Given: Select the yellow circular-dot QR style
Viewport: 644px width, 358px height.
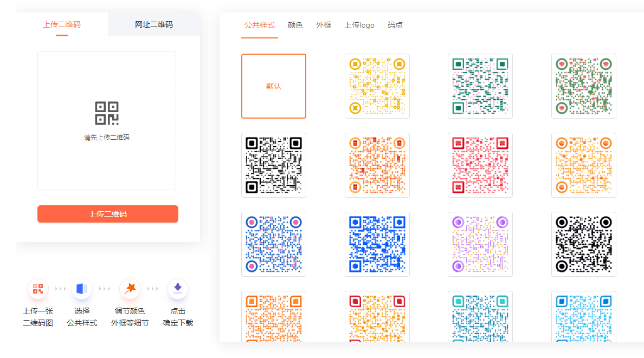Looking at the screenshot, I should coord(377,86).
